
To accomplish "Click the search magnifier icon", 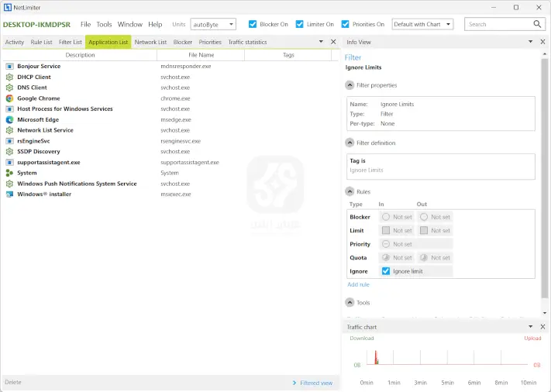I will point(539,24).
